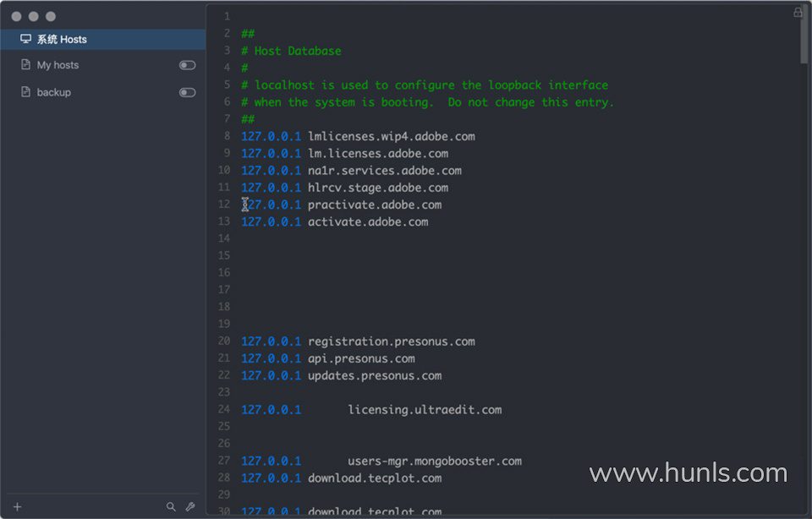Select the backup entry label
Image resolution: width=812 pixels, height=519 pixels.
pos(54,92)
